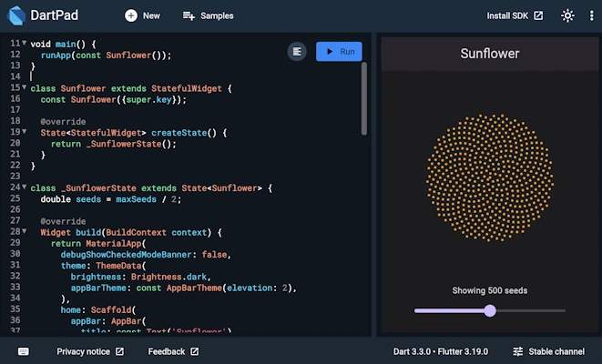The width and height of the screenshot is (602, 364).
Task: Click 'super.key' on line 16
Action: 151,100
